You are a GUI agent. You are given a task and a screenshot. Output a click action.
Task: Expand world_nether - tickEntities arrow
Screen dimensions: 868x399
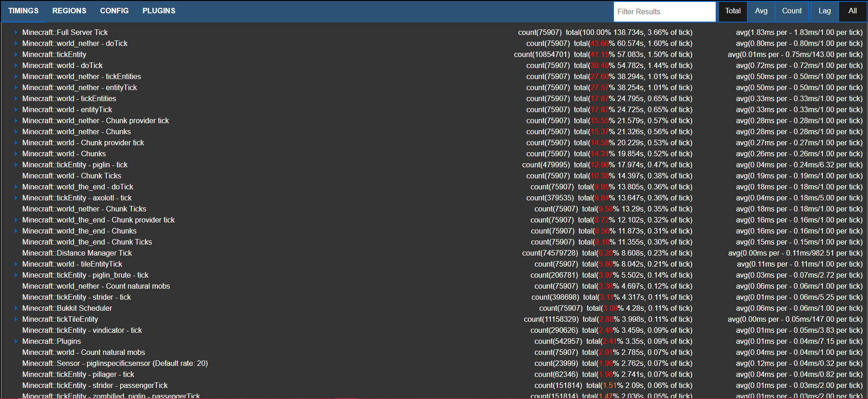pyautogui.click(x=16, y=77)
